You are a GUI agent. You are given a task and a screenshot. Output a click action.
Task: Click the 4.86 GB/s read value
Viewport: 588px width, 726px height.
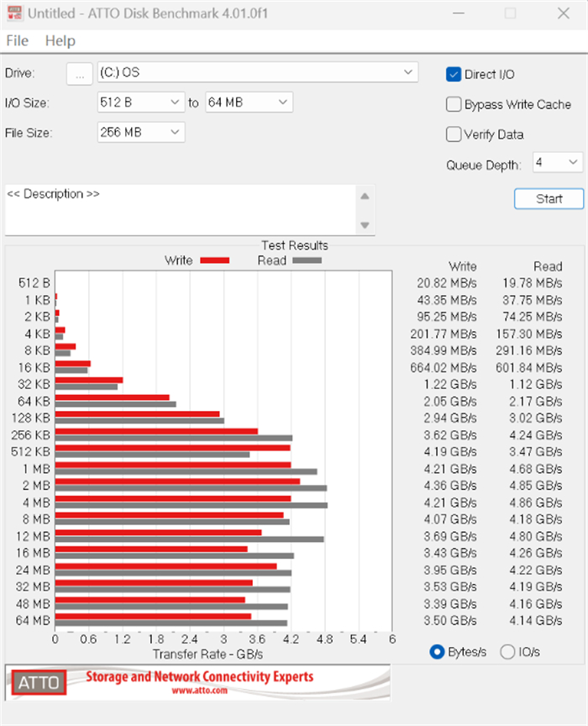pos(536,502)
